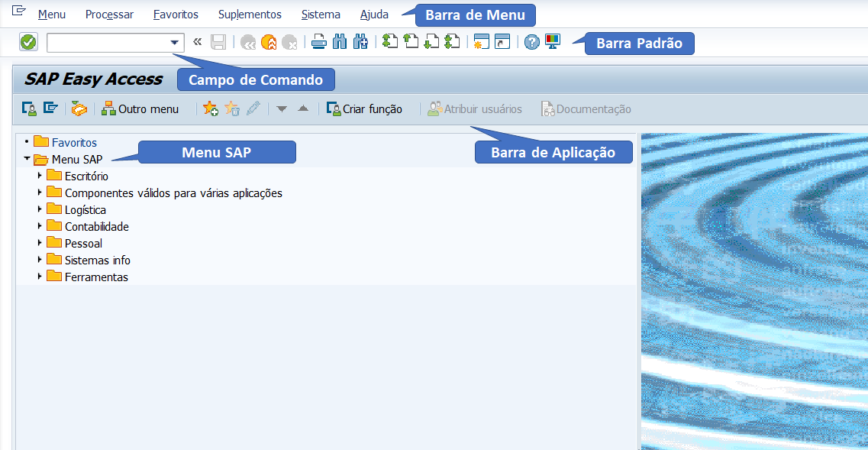Go to Last page icon

coord(452,42)
